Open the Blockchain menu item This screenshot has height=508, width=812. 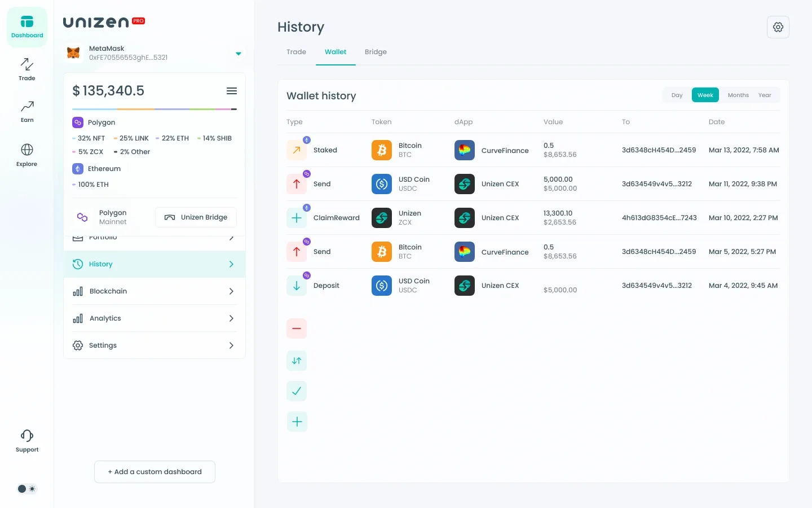[x=155, y=291]
